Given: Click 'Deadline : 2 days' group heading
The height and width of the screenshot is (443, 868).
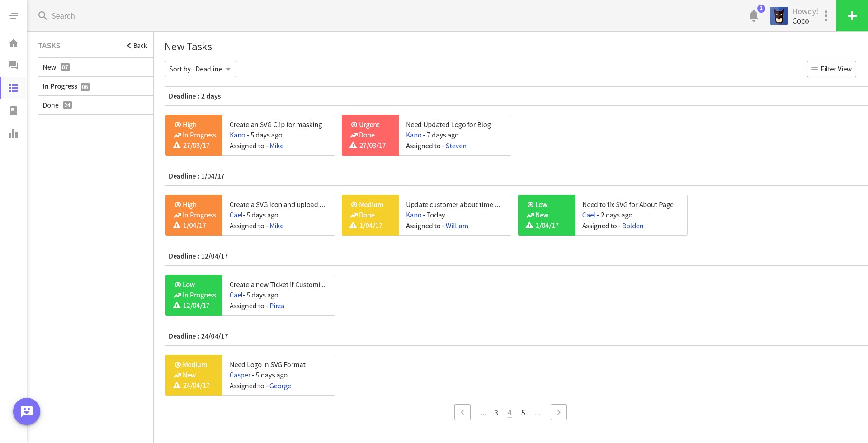Looking at the screenshot, I should (195, 96).
